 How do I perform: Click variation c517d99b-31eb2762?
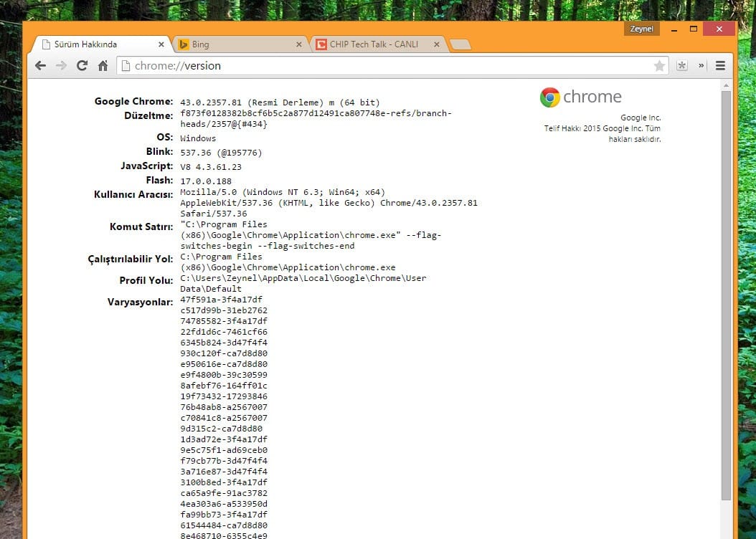click(224, 310)
